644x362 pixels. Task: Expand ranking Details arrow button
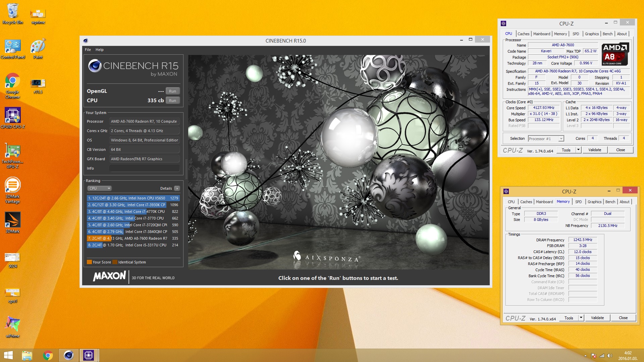[177, 188]
